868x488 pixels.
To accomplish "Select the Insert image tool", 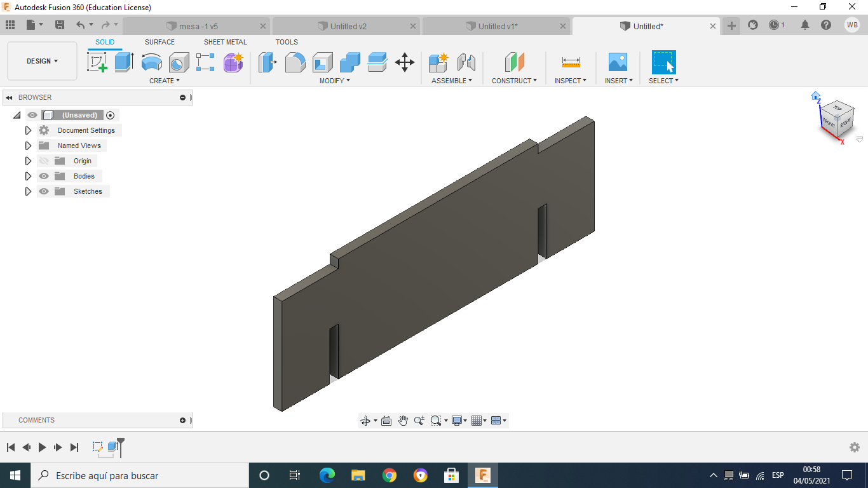I will (617, 62).
